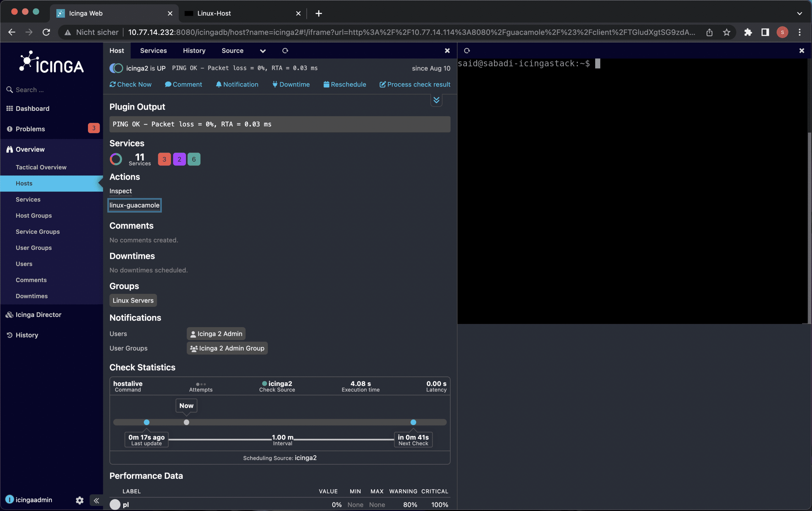
Task: Open the History tab of the host
Action: point(194,50)
